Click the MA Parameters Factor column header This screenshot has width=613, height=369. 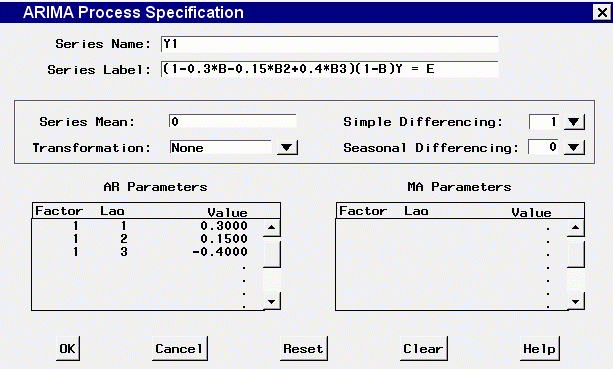point(363,211)
